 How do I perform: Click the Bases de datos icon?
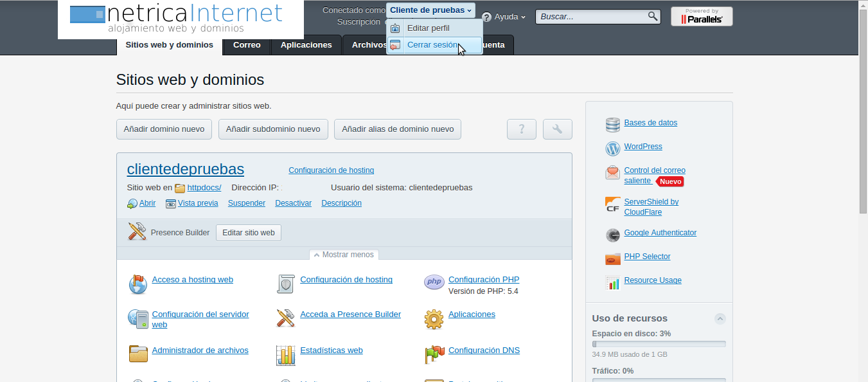pyautogui.click(x=612, y=125)
